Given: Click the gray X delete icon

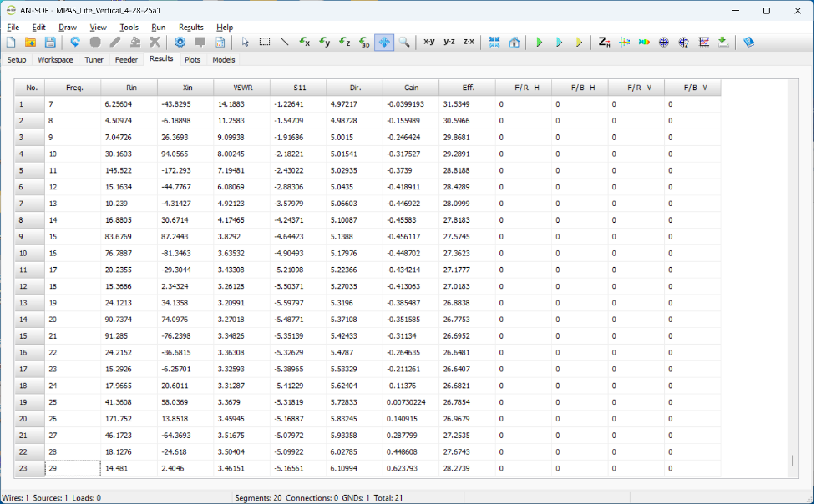Looking at the screenshot, I should [x=155, y=43].
